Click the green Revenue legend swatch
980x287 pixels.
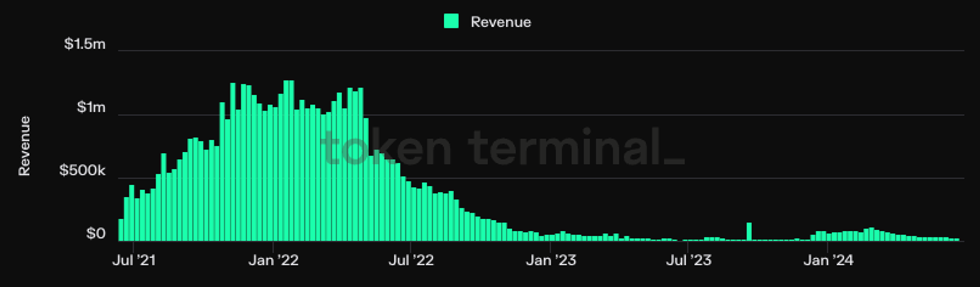tap(451, 21)
